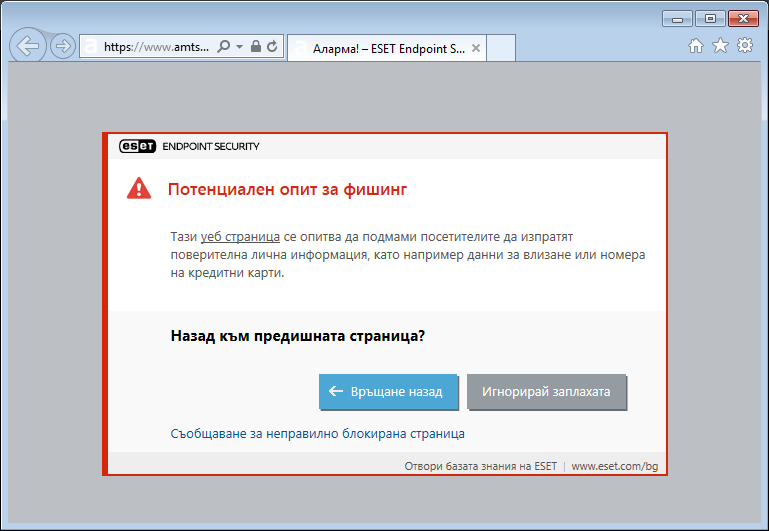Screen dimensions: 769x531
Task: Click the address bar search magnifier icon
Action: 223,47
